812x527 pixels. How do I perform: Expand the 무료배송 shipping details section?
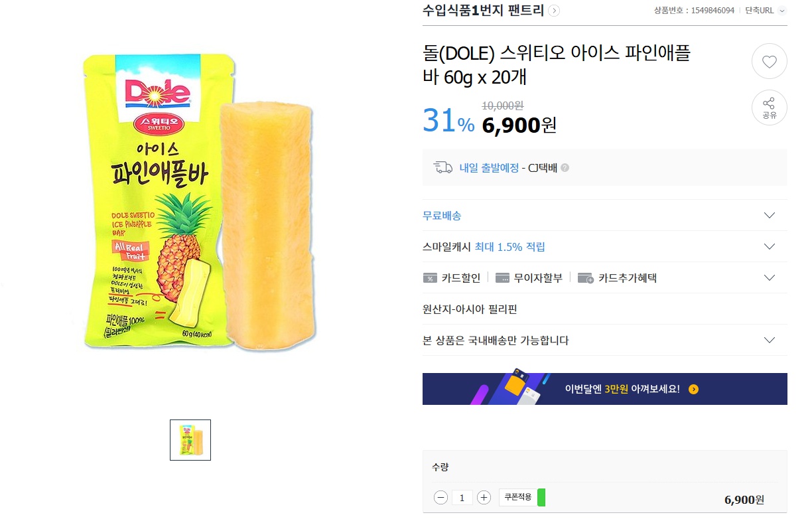pos(769,215)
